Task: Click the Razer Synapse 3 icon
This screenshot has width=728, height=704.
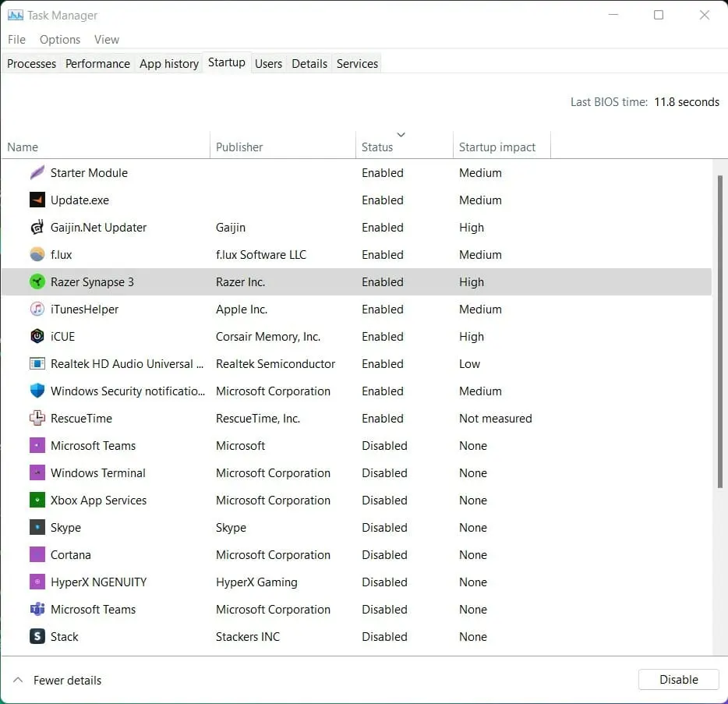Action: click(37, 281)
